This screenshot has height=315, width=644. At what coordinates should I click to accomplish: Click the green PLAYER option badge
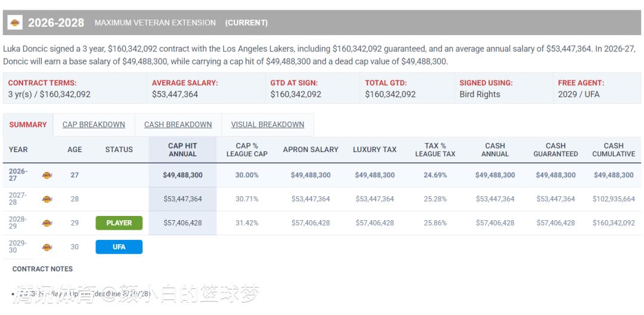[x=119, y=223]
